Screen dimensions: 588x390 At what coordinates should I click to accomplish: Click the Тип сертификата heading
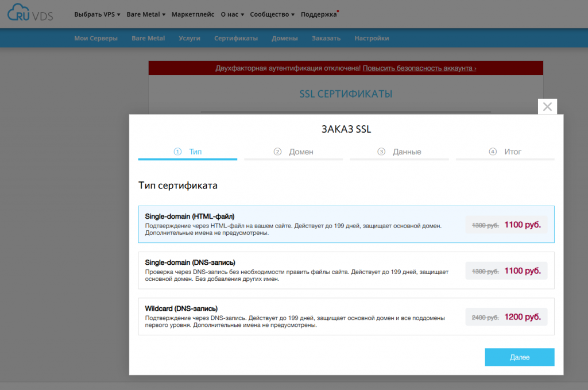(178, 186)
